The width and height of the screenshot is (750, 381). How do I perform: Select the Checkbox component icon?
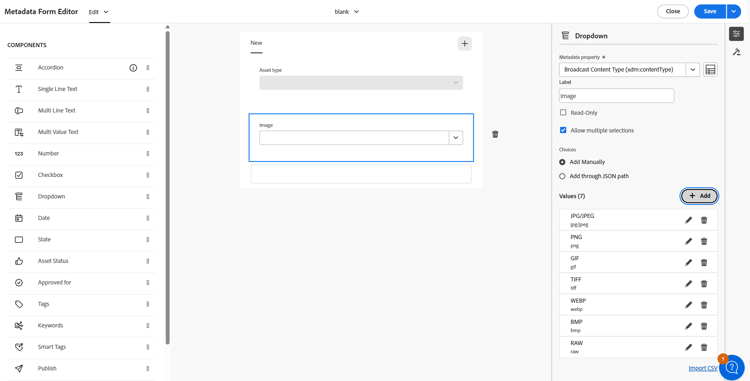click(x=19, y=175)
